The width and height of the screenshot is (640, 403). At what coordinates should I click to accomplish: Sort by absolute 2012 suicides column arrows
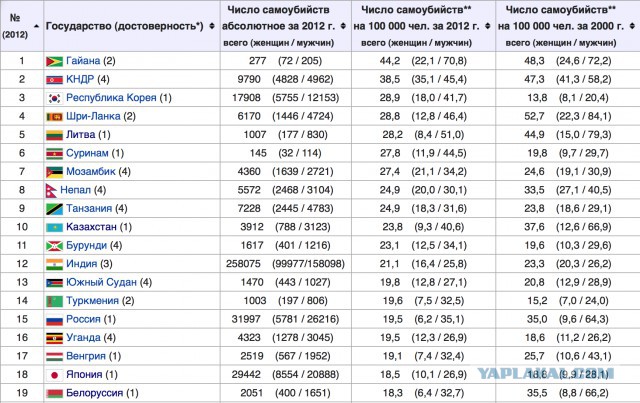(x=343, y=26)
